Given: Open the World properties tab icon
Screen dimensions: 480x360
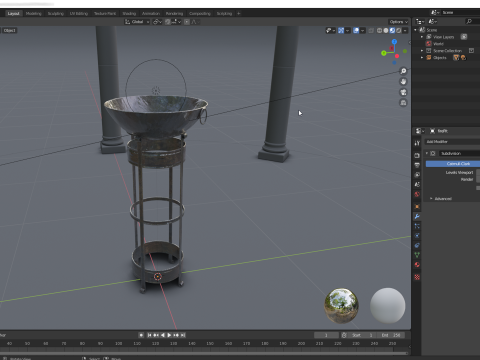Looking at the screenshot, I should pos(417,194).
